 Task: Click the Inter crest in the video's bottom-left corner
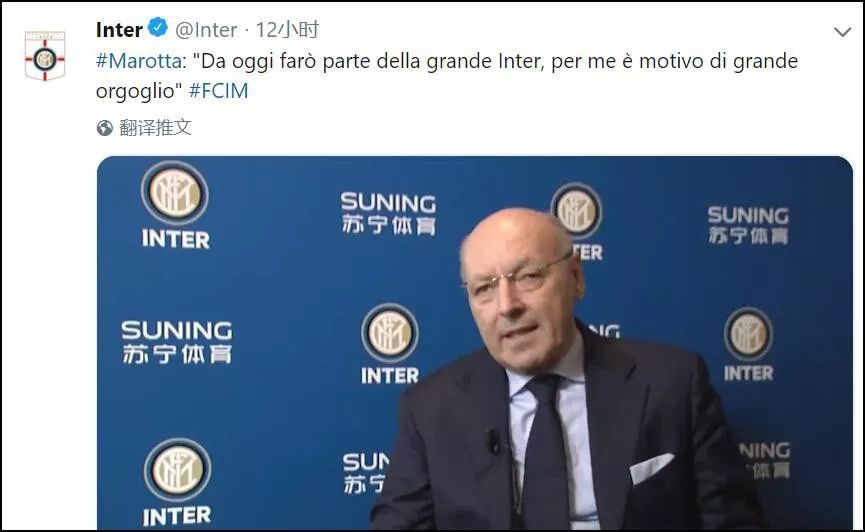(177, 470)
